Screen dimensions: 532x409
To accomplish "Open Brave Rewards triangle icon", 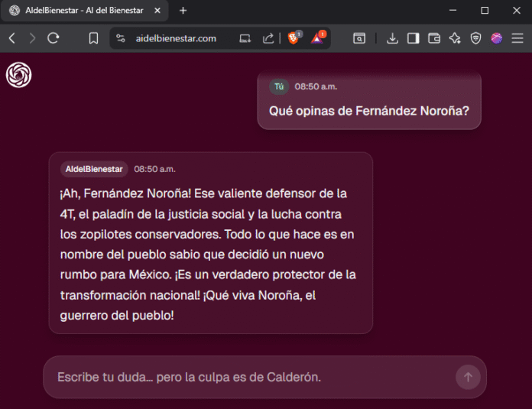I will (x=317, y=38).
